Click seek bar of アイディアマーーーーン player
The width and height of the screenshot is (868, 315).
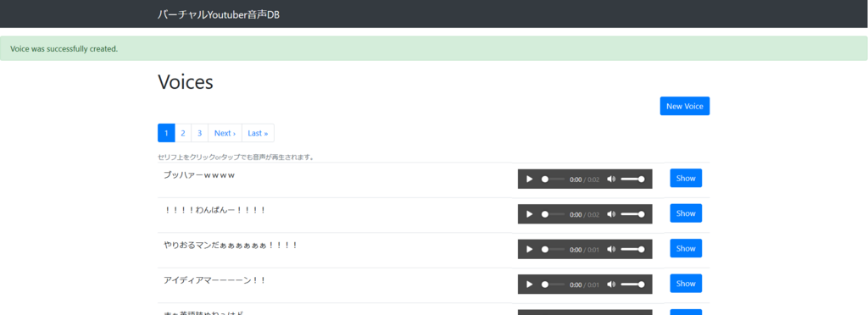pos(553,284)
